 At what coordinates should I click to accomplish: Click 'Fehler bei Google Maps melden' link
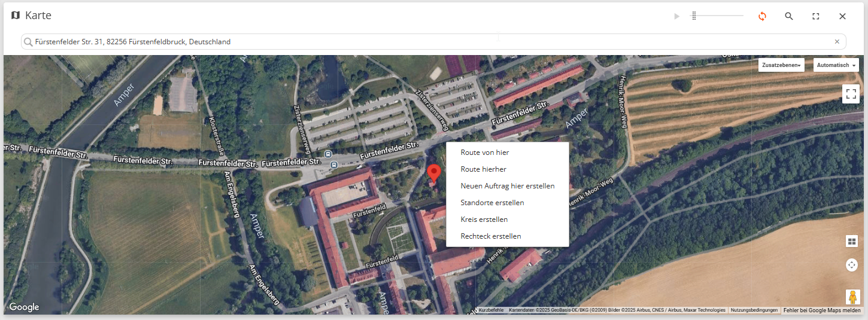point(821,310)
